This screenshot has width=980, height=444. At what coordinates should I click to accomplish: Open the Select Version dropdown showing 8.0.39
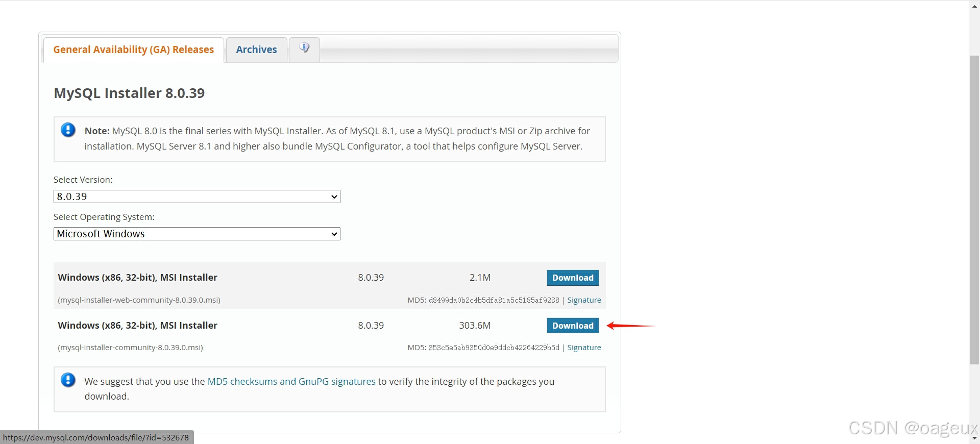197,196
